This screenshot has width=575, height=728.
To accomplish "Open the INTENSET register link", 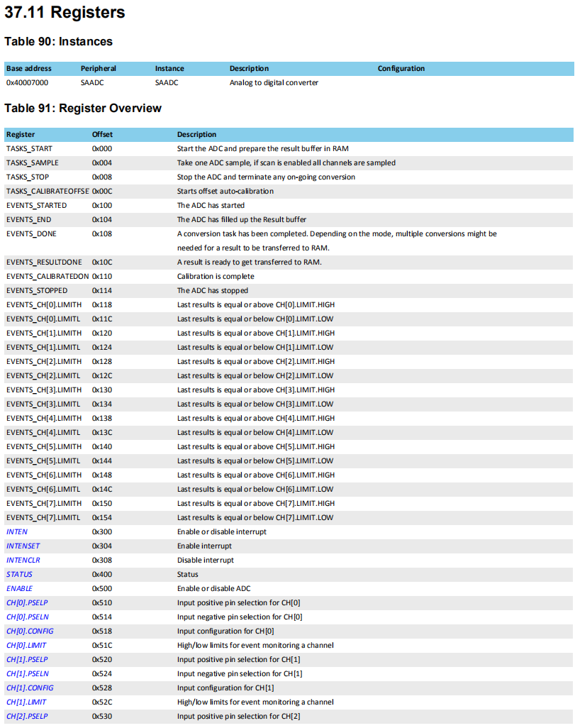I will coord(23,546).
